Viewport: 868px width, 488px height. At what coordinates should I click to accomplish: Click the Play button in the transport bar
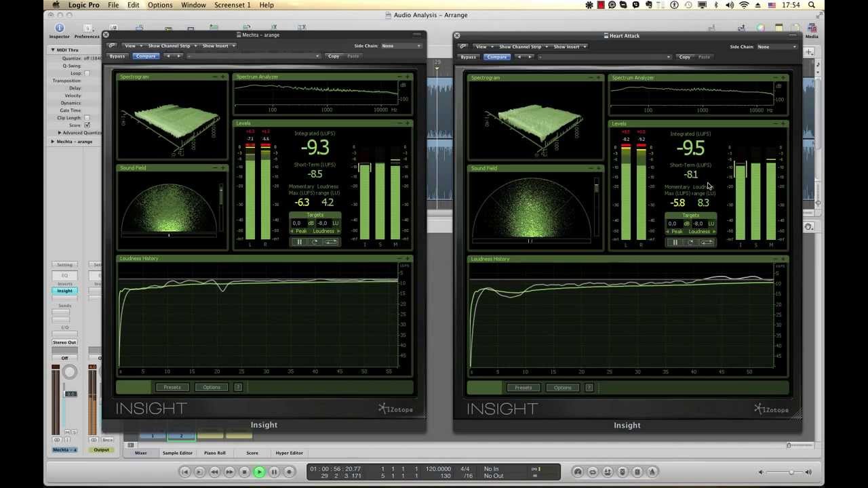point(259,472)
